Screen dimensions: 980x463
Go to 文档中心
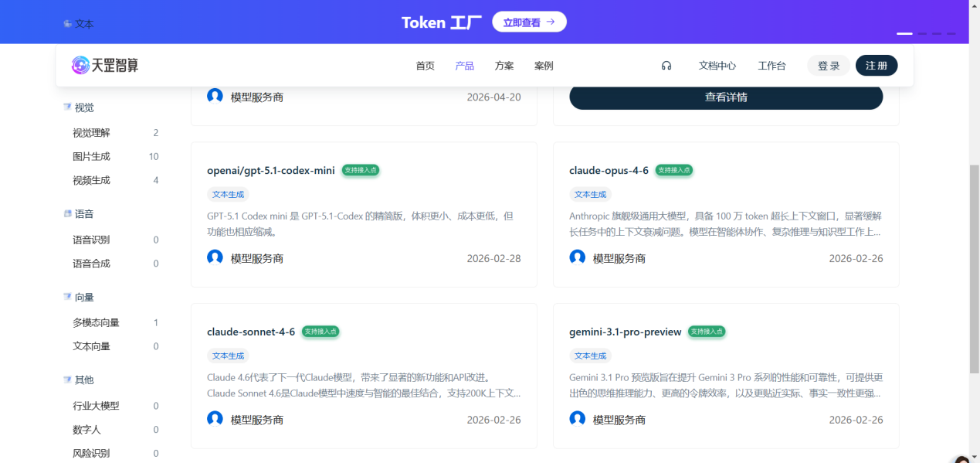[717, 66]
